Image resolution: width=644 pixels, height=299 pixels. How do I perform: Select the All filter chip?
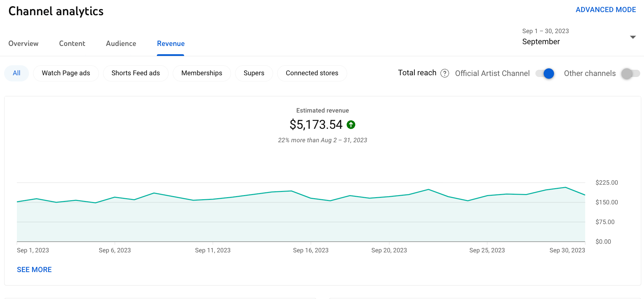17,73
